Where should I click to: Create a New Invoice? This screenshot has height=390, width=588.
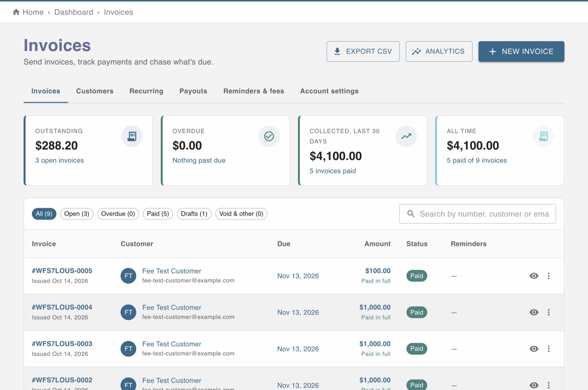pos(521,51)
